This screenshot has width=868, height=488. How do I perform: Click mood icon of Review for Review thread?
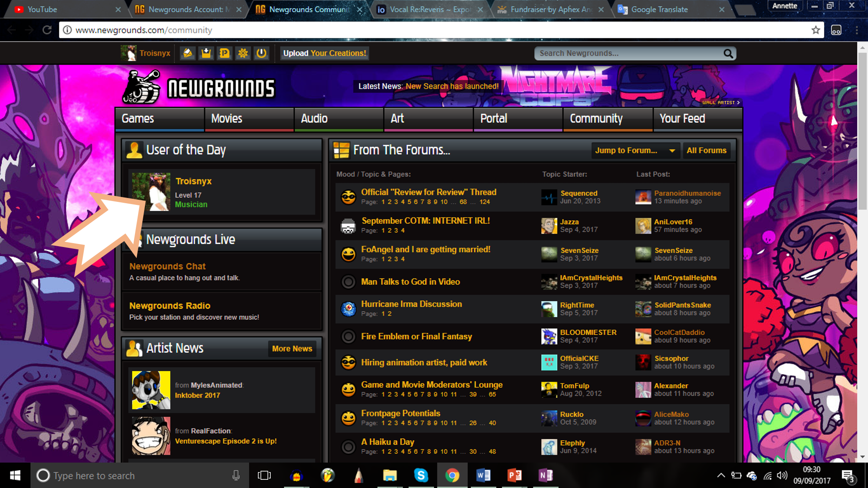click(348, 197)
